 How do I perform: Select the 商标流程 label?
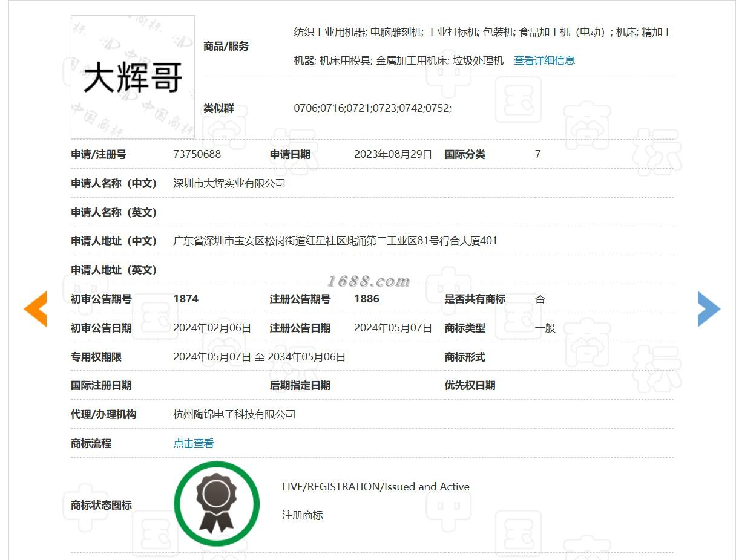pyautogui.click(x=91, y=443)
